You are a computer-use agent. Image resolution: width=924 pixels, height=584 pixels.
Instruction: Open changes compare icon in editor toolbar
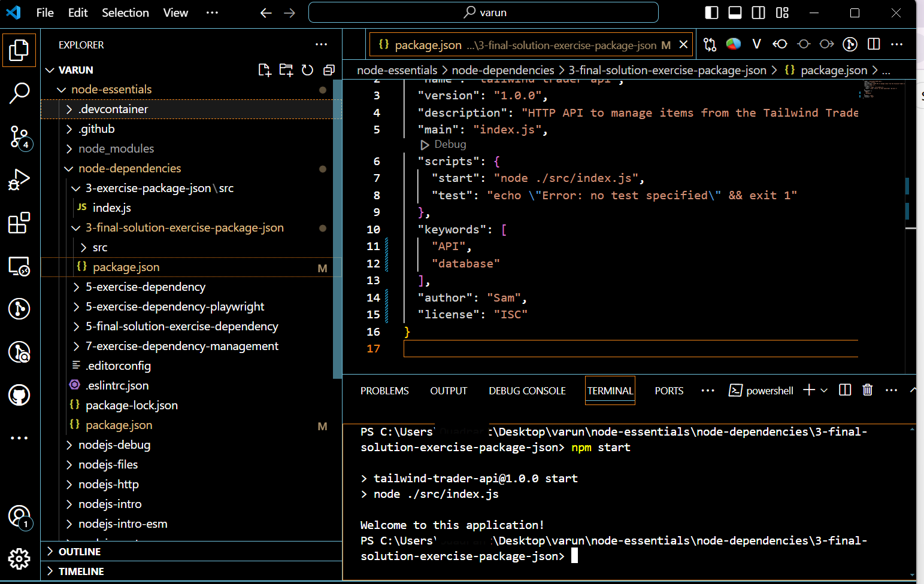point(710,44)
